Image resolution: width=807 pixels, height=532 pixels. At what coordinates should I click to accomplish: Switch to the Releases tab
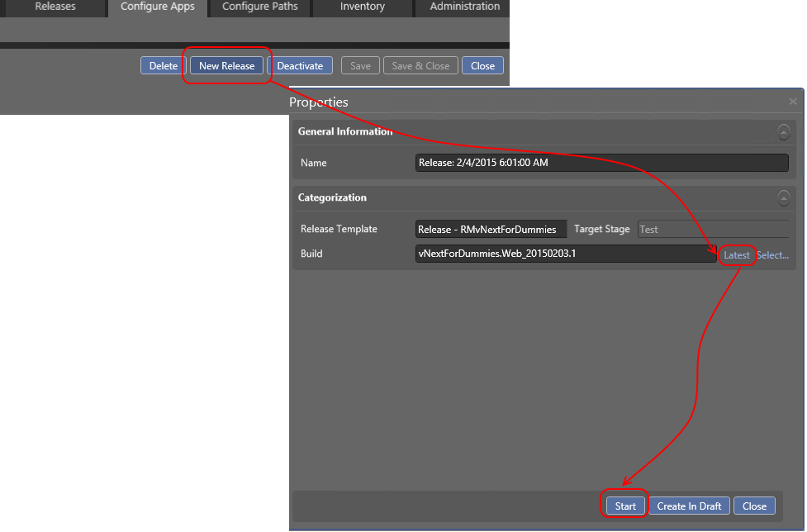[55, 7]
